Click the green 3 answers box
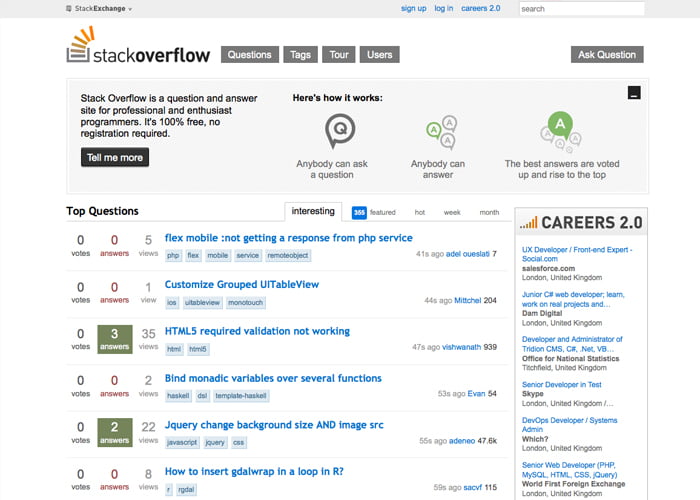Image resolution: width=700 pixels, height=500 pixels. coord(115,339)
